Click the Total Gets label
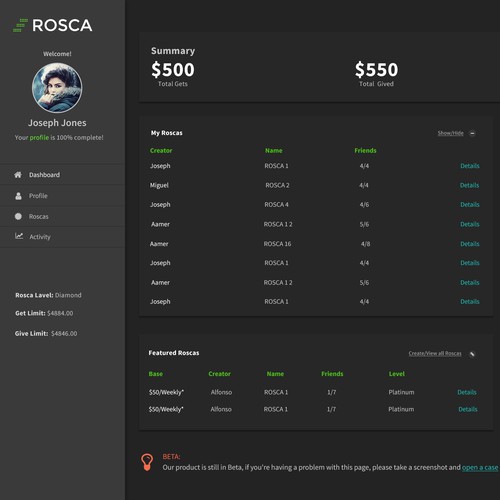The width and height of the screenshot is (500, 500). point(173,84)
